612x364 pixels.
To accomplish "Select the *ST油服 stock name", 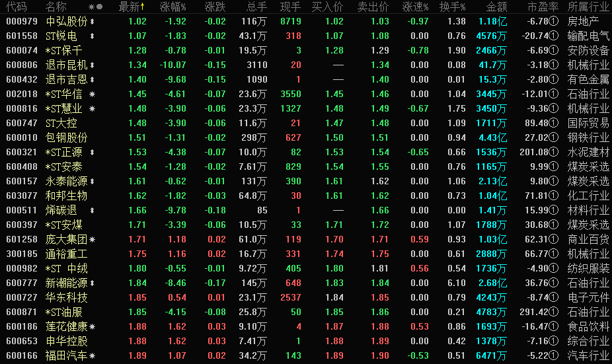I will [63, 312].
